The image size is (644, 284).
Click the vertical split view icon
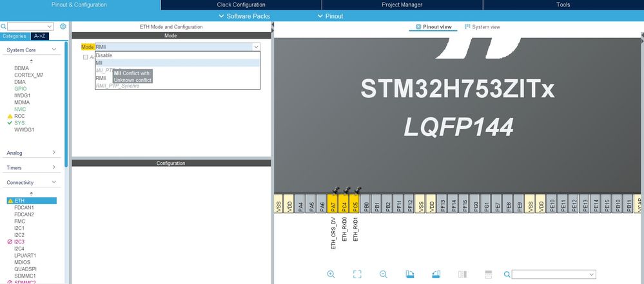pos(462,274)
